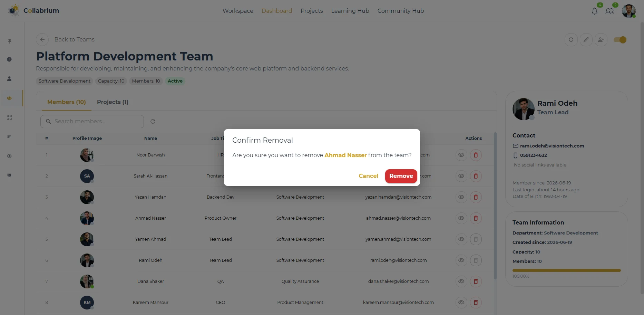Cancel the removal dialog
The height and width of the screenshot is (315, 644).
(x=368, y=176)
